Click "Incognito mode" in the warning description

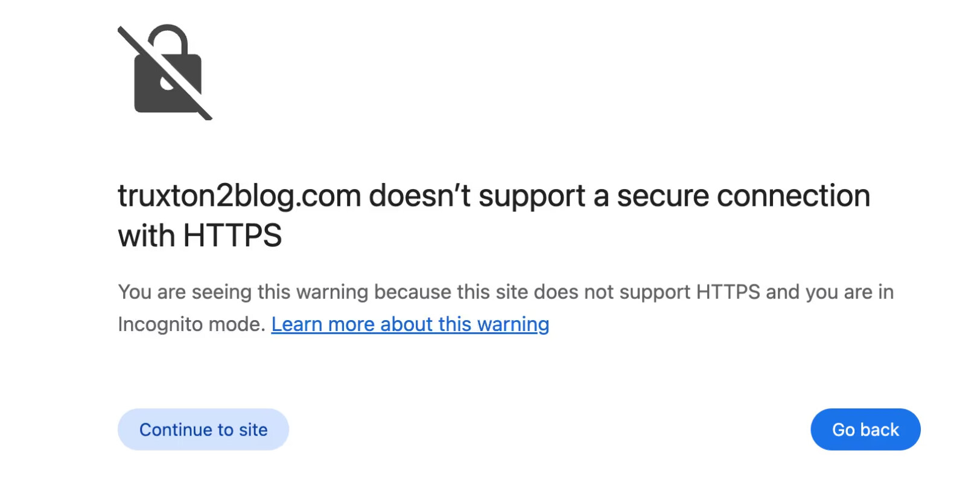click(191, 324)
